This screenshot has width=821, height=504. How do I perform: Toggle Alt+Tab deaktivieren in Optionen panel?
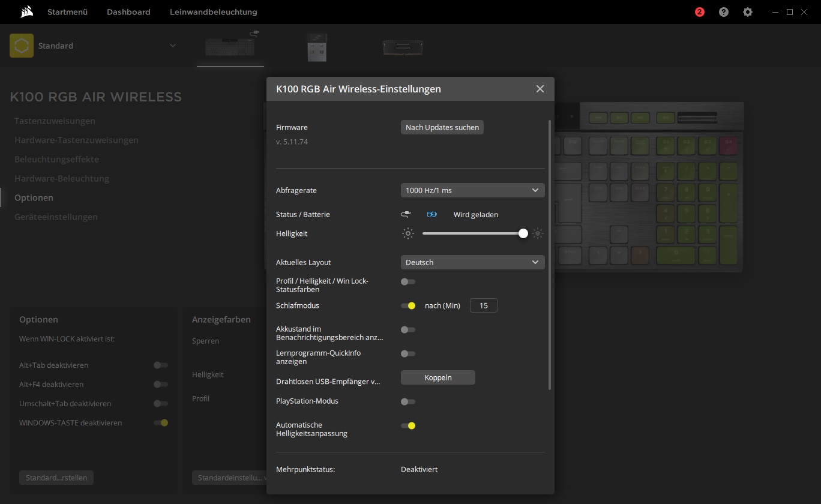(x=161, y=365)
